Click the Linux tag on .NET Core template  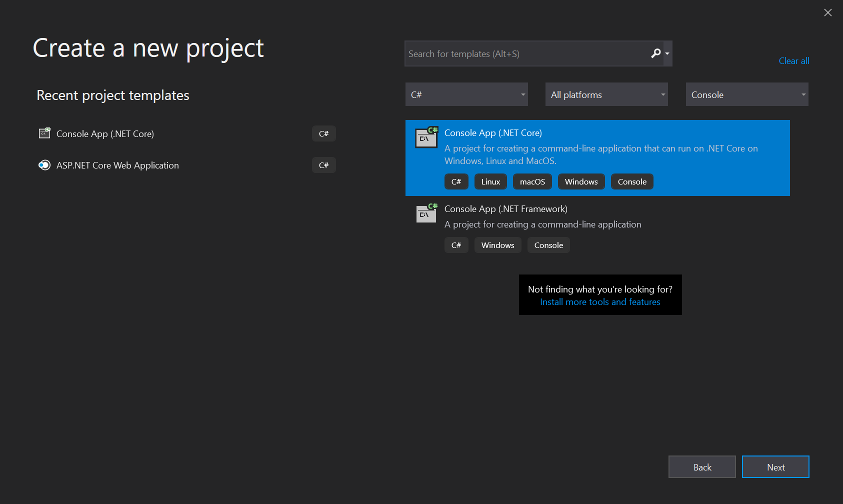[490, 181]
